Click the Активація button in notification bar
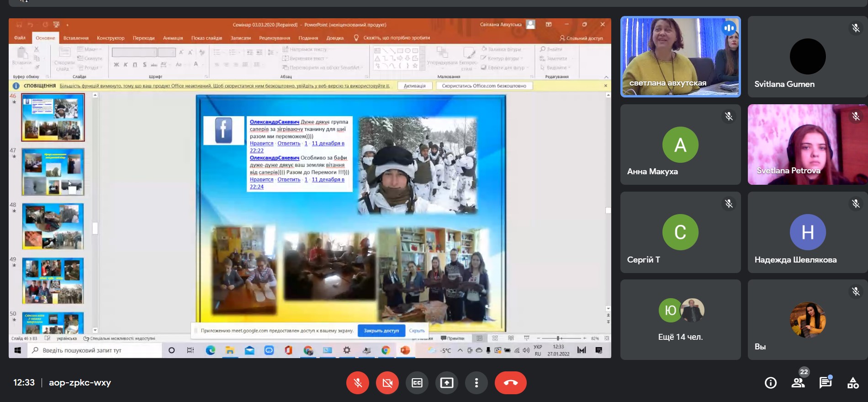This screenshot has height=402, width=868. click(x=414, y=86)
